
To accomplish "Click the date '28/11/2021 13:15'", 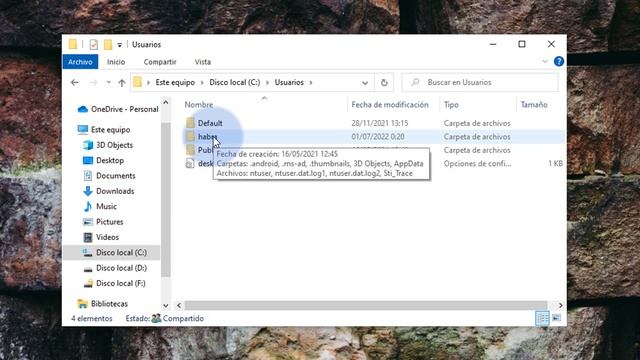I will [380, 123].
